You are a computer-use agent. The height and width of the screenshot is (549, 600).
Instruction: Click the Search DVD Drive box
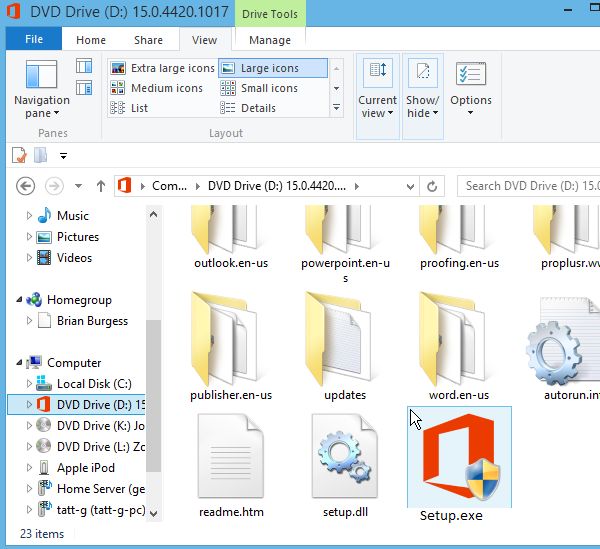pyautogui.click(x=529, y=186)
